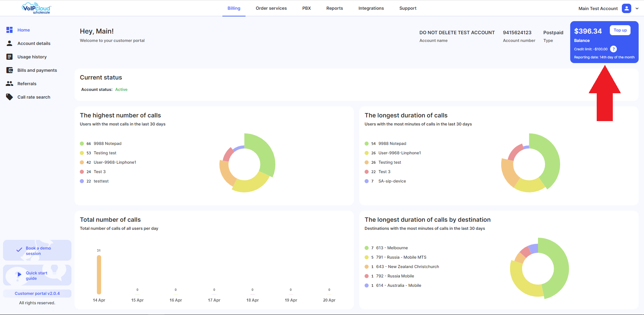Click the account number 9415624123

click(517, 33)
